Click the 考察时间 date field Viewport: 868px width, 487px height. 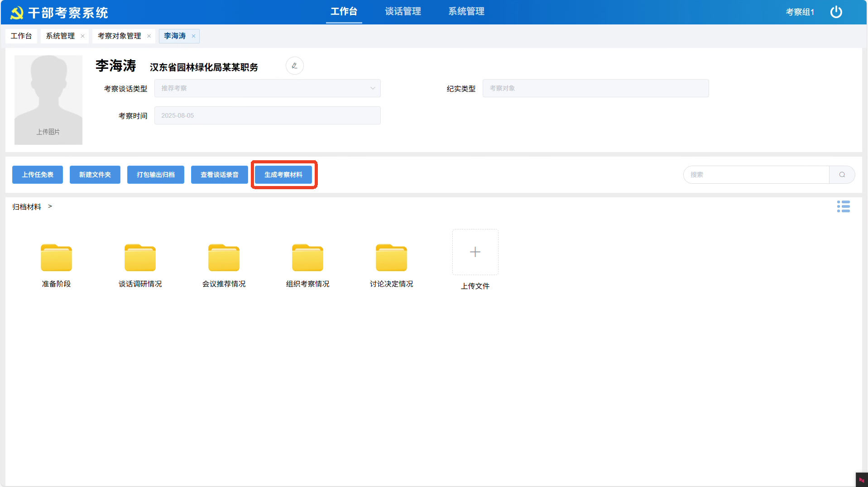pos(267,115)
